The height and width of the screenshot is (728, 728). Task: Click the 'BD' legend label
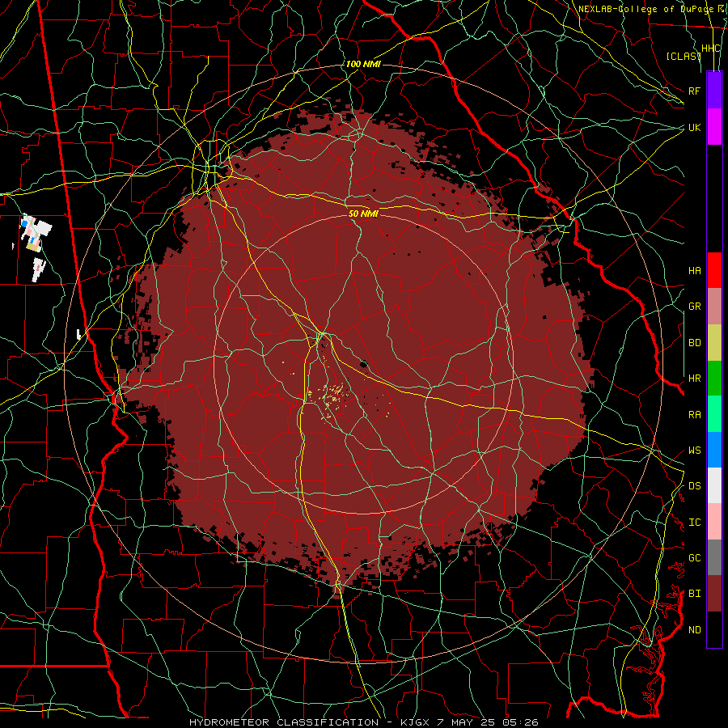pos(694,343)
